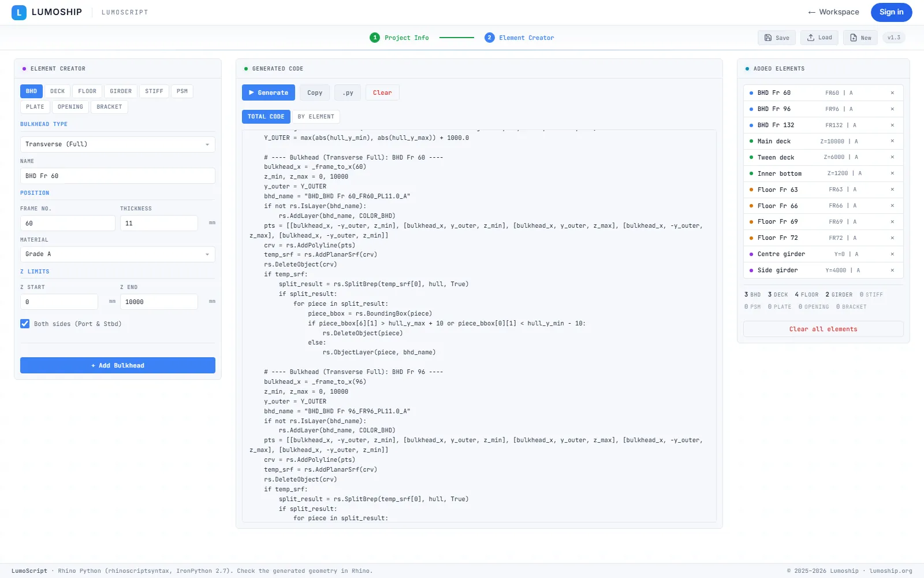Open the Bulkhead Type dropdown
This screenshot has height=578, width=924.
tap(118, 144)
